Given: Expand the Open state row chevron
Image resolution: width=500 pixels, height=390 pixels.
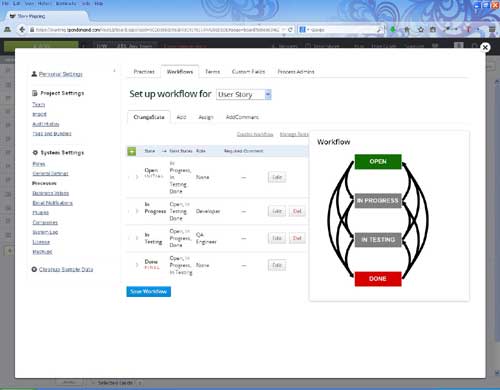Looking at the screenshot, I should click(137, 177).
